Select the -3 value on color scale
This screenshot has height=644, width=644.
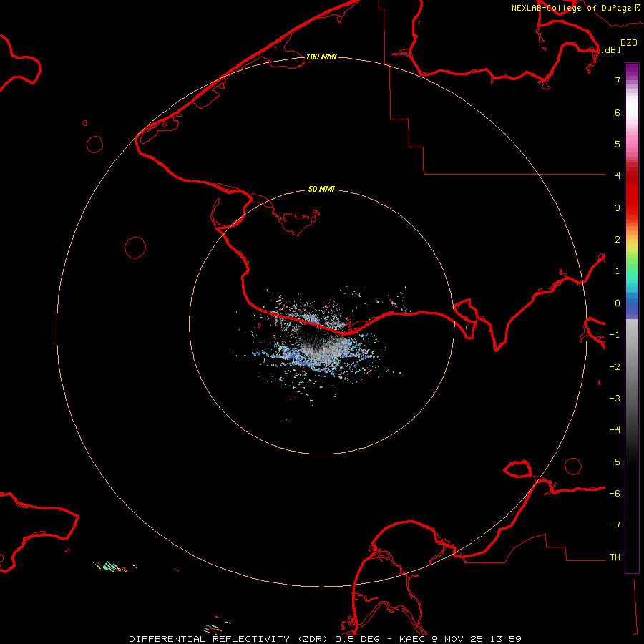[x=615, y=399]
